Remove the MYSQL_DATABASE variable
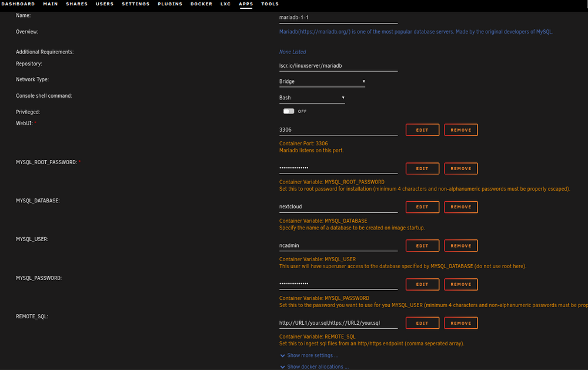Image resolution: width=588 pixels, height=370 pixels. tap(461, 207)
